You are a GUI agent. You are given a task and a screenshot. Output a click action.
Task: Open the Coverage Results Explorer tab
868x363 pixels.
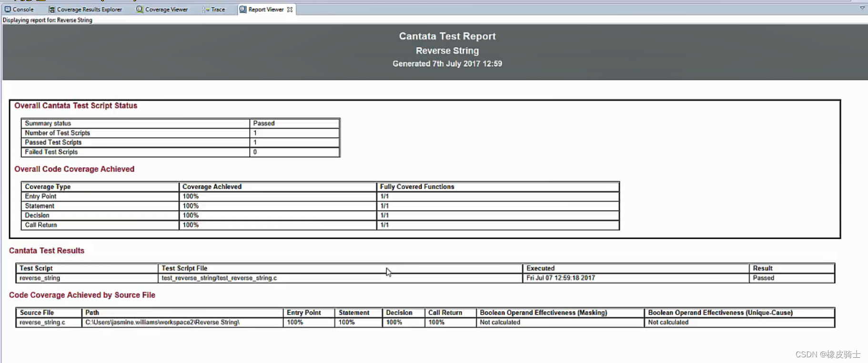[x=85, y=10]
